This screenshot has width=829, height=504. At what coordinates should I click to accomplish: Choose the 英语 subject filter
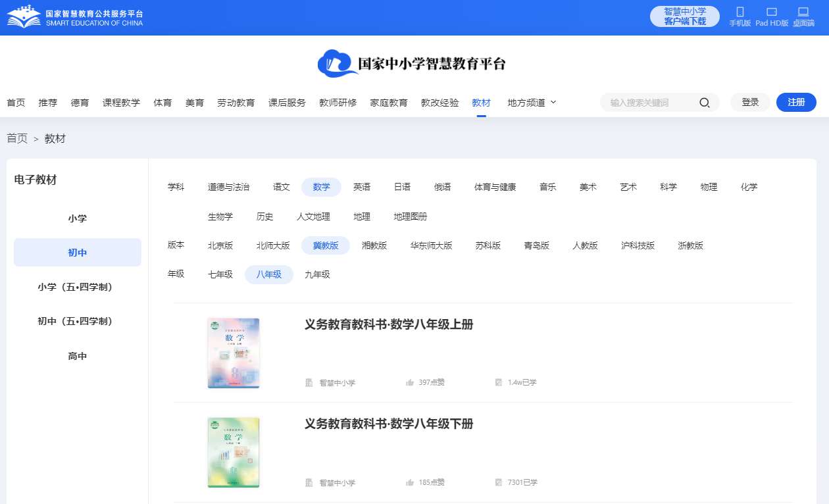pyautogui.click(x=362, y=187)
